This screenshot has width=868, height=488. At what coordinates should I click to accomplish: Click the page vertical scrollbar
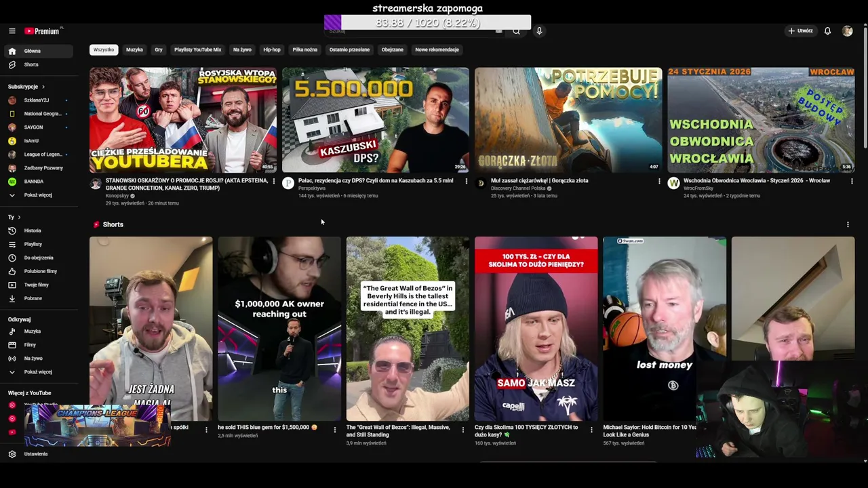865,88
